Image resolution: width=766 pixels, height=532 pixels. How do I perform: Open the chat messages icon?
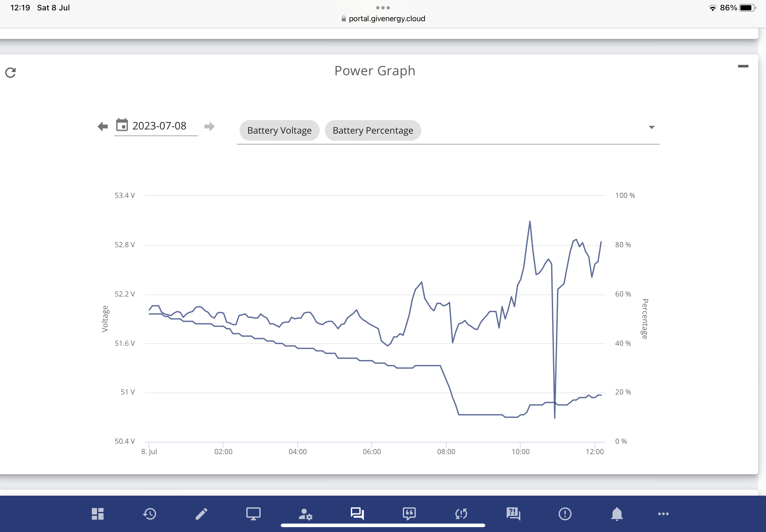[357, 514]
